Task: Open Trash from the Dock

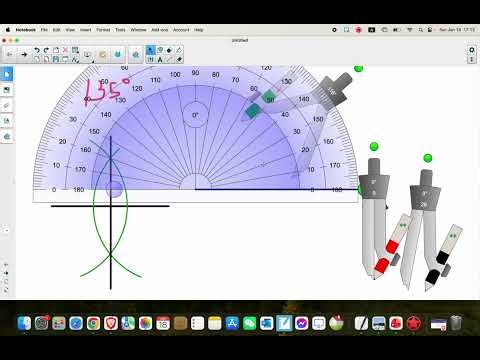Action: click(456, 323)
